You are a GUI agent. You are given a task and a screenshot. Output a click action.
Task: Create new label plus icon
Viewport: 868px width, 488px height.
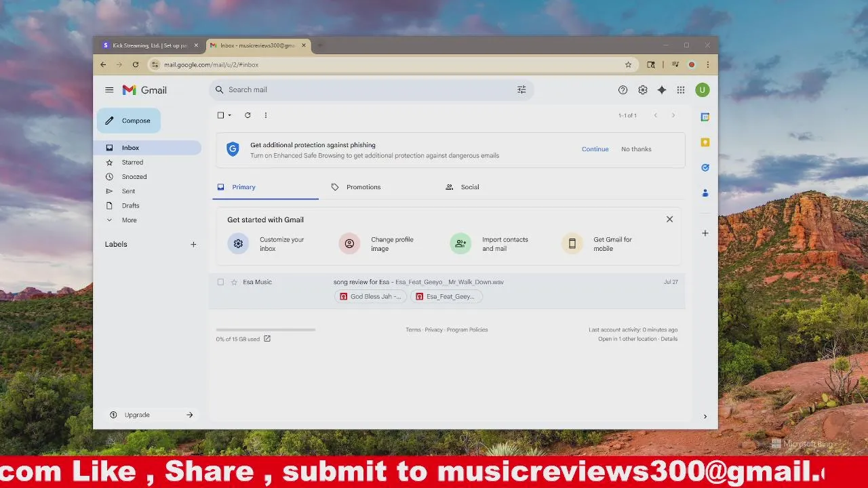(x=193, y=245)
